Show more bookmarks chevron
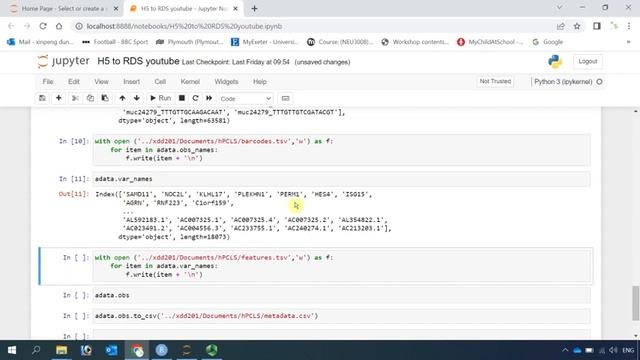640x360 pixels. [629, 42]
